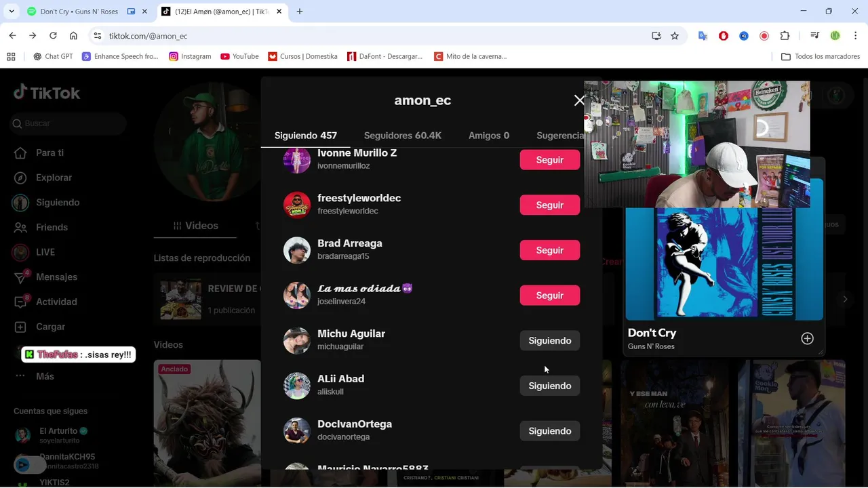Open joselinvera24 avatar
Image resolution: width=868 pixels, height=488 pixels.
tap(296, 296)
